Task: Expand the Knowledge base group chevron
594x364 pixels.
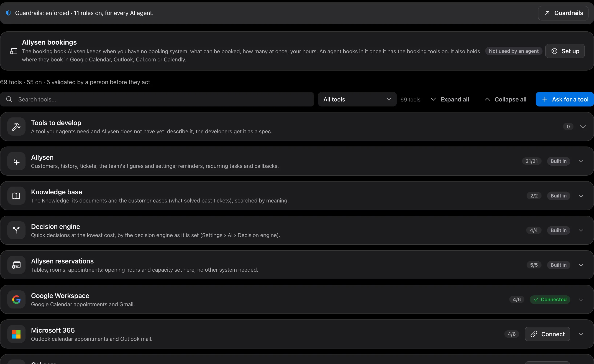Action: click(x=581, y=196)
